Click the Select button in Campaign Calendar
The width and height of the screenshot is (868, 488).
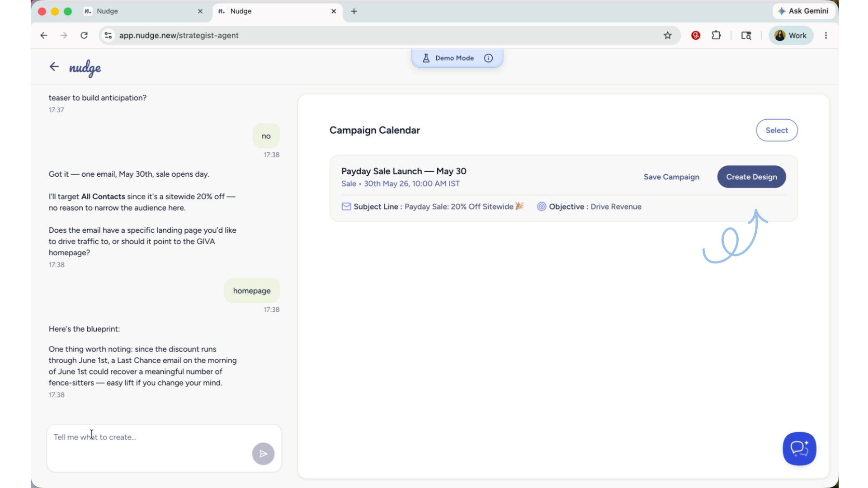[x=777, y=130]
